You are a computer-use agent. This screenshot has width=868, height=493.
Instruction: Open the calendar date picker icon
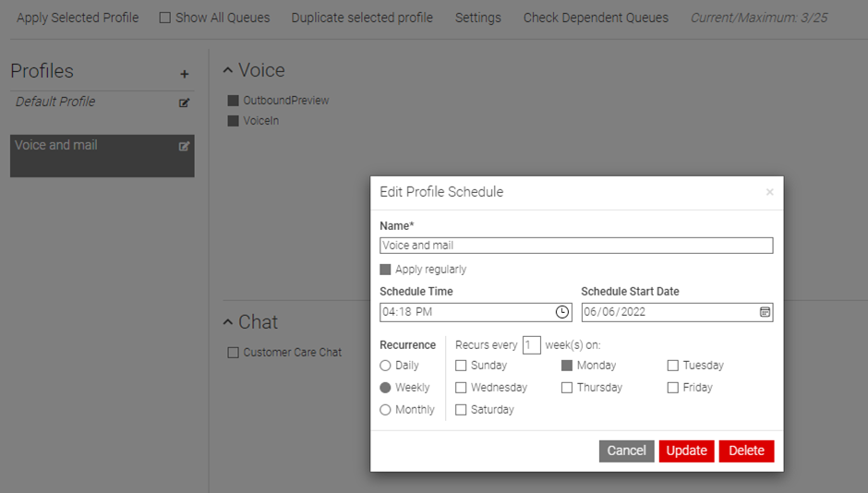click(x=765, y=312)
